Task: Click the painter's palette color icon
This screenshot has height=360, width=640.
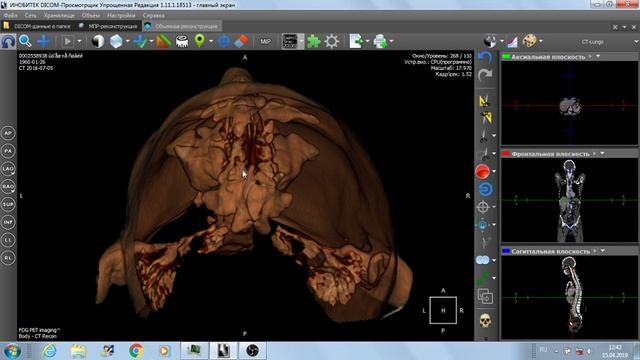Action: [x=530, y=41]
